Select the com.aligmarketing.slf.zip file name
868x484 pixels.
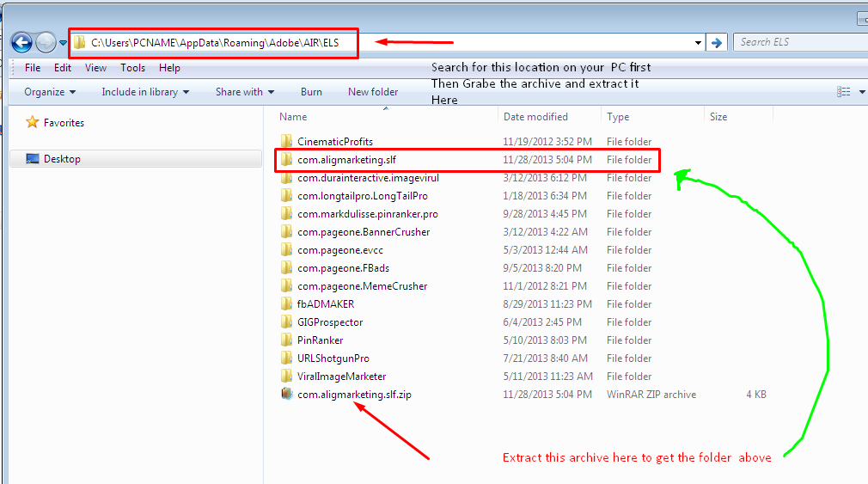(x=354, y=395)
